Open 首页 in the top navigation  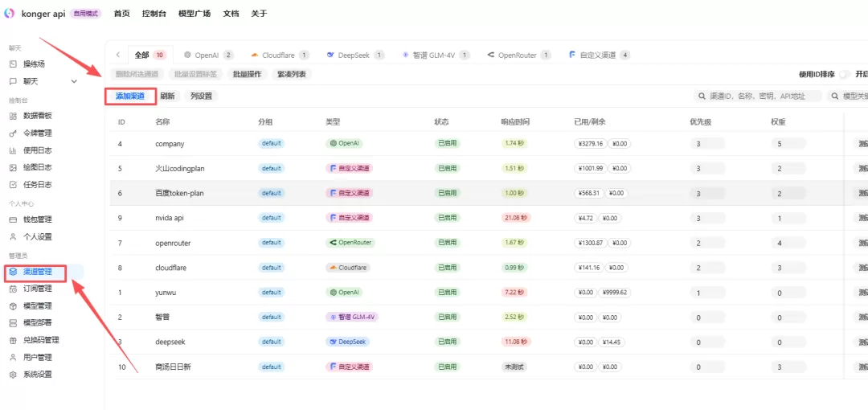click(x=122, y=14)
